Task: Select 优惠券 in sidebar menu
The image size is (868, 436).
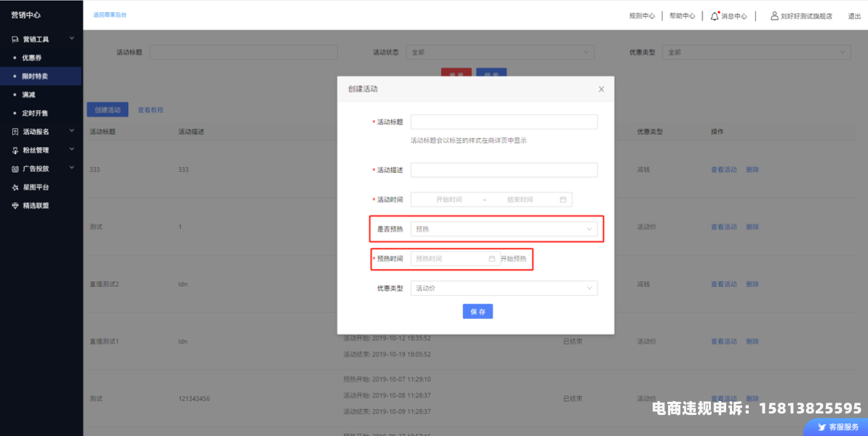Action: point(32,57)
